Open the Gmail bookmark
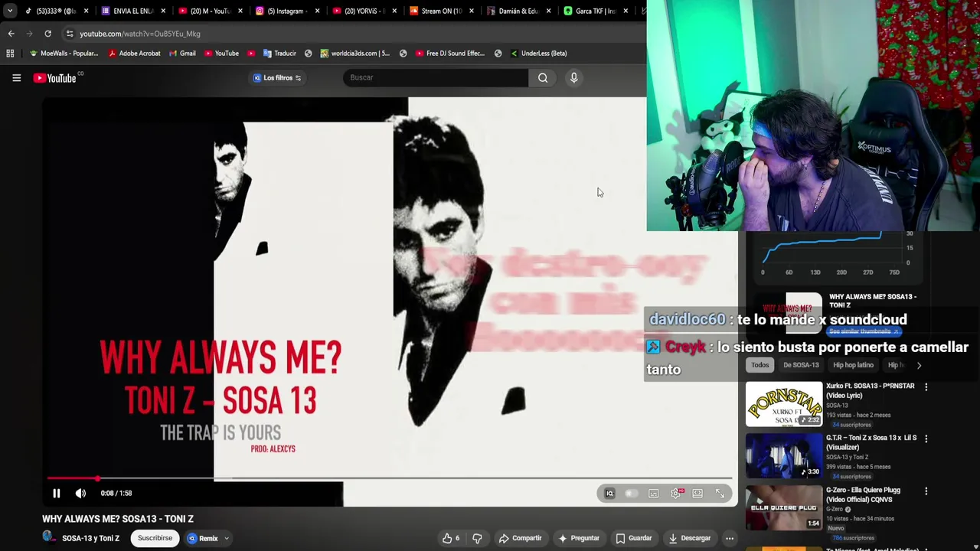 pyautogui.click(x=181, y=54)
